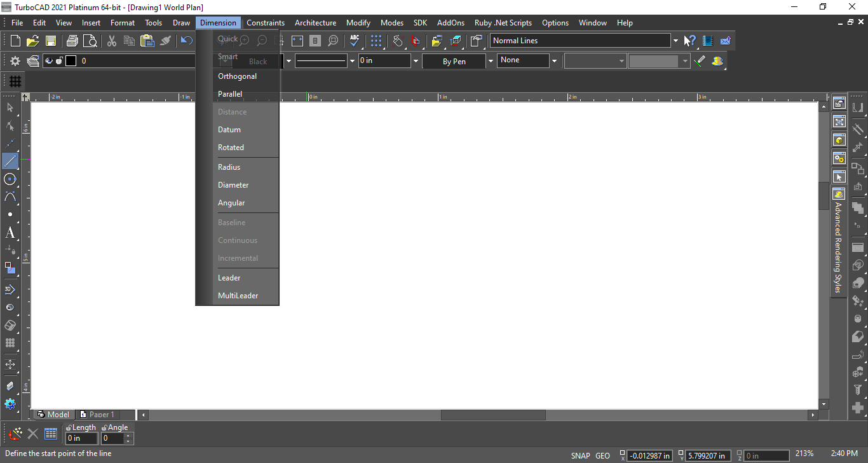Toggle the grid display button
Viewport: 868px width, 463px height.
[x=15, y=81]
